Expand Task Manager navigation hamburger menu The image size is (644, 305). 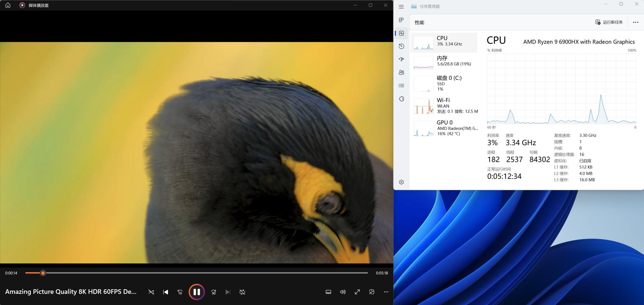click(x=401, y=7)
